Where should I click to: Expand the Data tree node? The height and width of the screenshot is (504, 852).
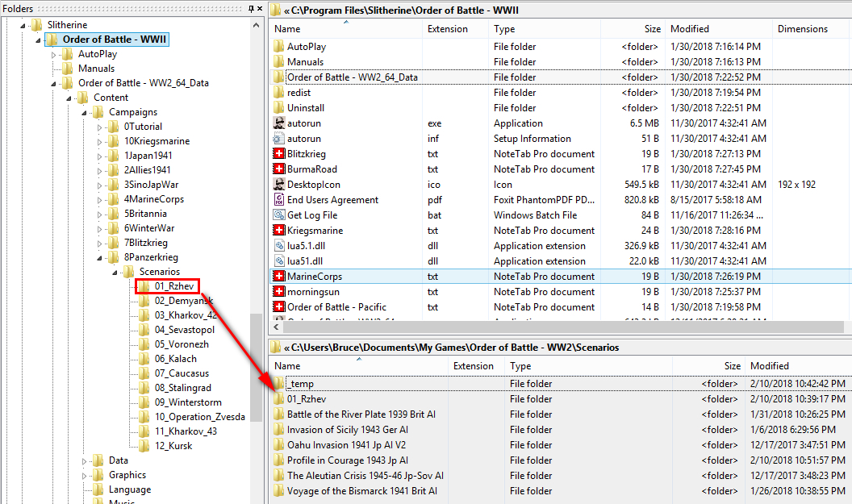click(84, 461)
